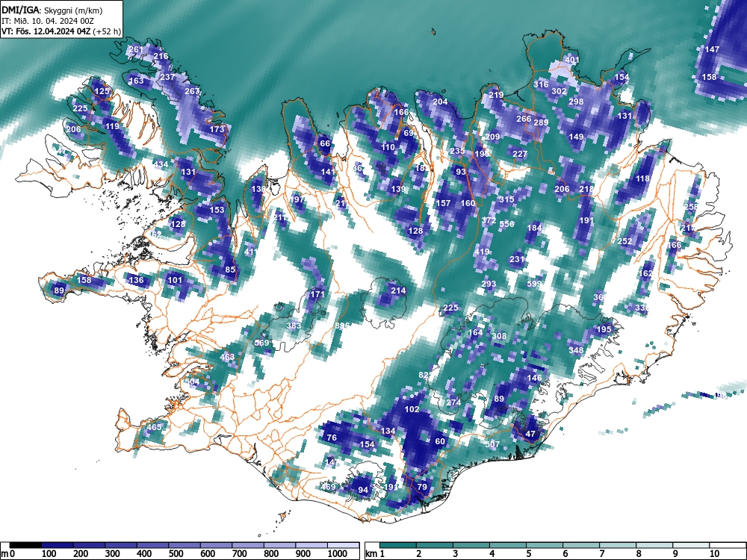The height and width of the screenshot is (560, 747).
Task: Click legend segment between 9 and 10 km
Action: [x=691, y=546]
